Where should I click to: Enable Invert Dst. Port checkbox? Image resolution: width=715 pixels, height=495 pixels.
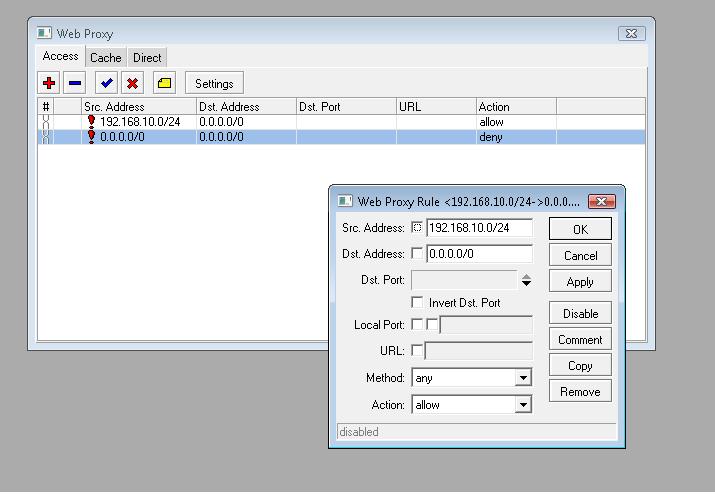tap(416, 302)
